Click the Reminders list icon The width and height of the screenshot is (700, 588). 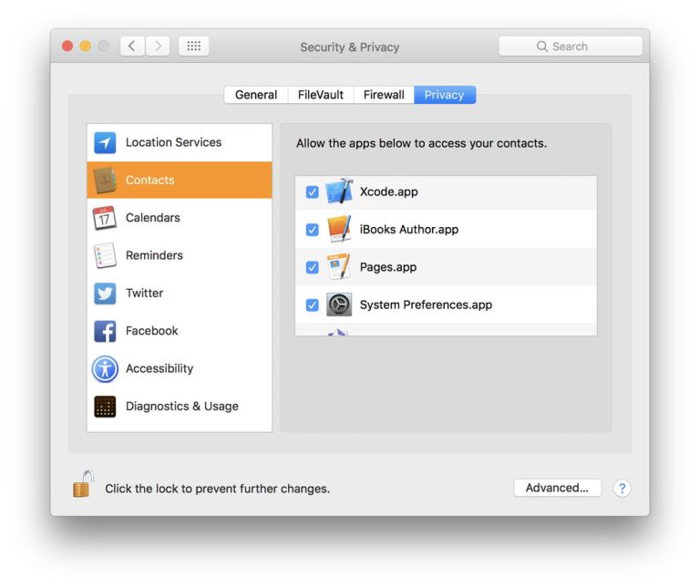coord(105,255)
